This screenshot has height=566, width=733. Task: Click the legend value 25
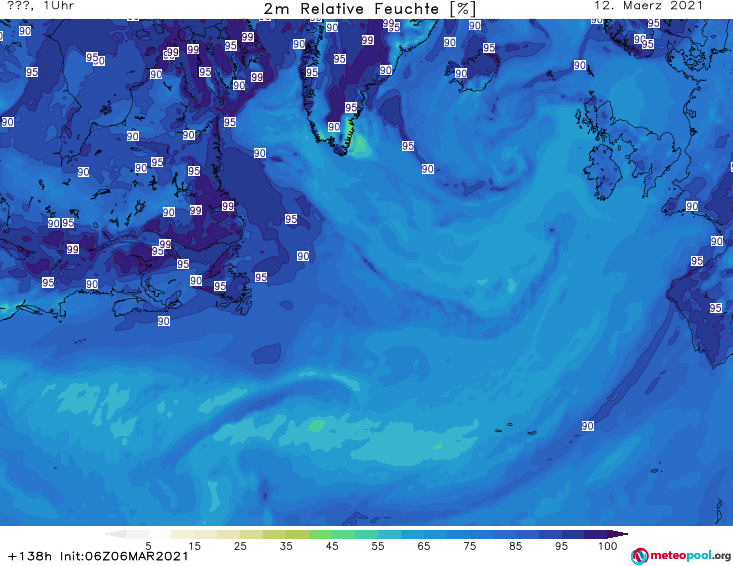[240, 546]
